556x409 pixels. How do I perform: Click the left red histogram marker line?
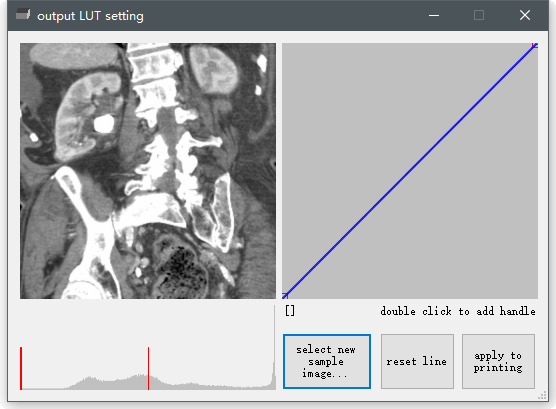tap(21, 368)
